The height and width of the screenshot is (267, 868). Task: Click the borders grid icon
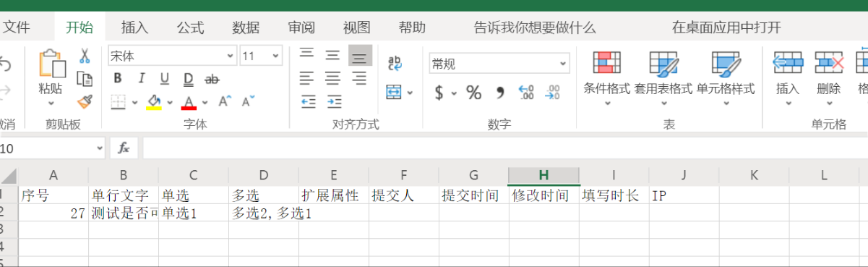pyautogui.click(x=119, y=101)
